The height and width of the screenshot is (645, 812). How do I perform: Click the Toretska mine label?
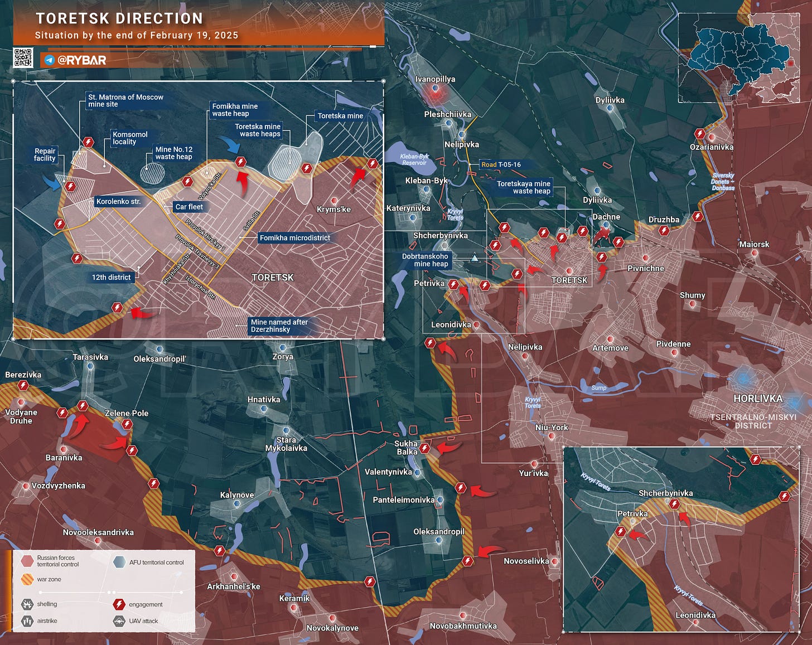point(340,116)
